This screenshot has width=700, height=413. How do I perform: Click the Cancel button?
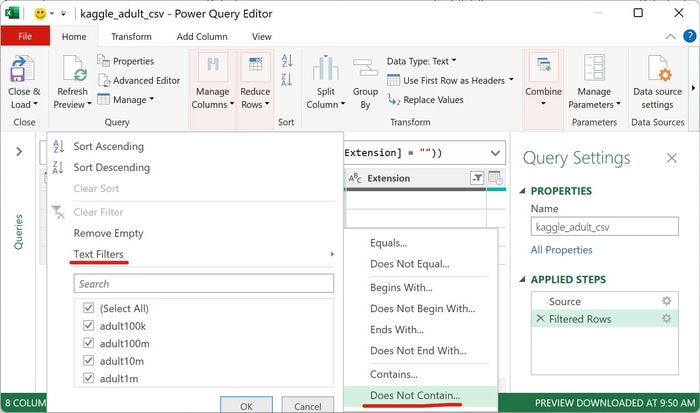(x=307, y=405)
